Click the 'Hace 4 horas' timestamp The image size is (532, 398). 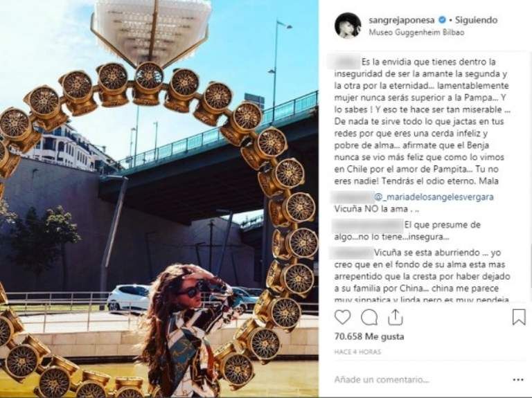point(358,353)
